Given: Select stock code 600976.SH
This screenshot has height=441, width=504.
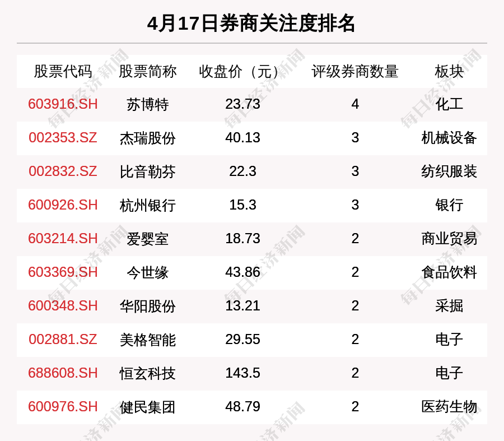Looking at the screenshot, I should 63,407.
